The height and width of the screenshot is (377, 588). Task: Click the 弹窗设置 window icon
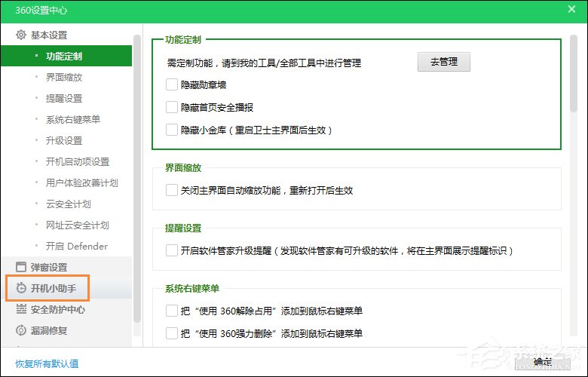click(21, 267)
